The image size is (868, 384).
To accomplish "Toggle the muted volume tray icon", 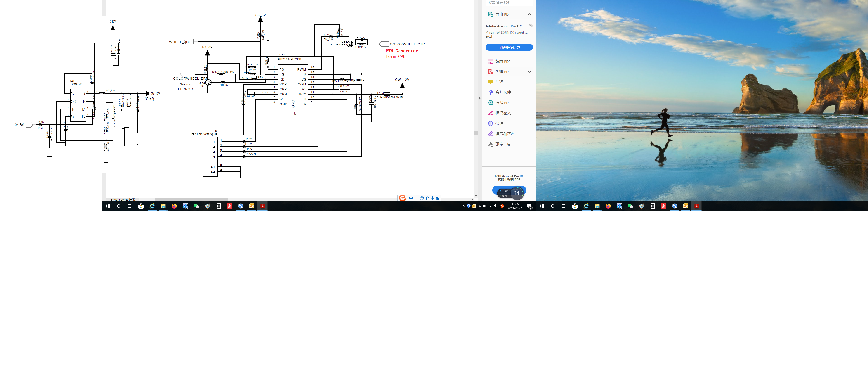I will pyautogui.click(x=485, y=206).
